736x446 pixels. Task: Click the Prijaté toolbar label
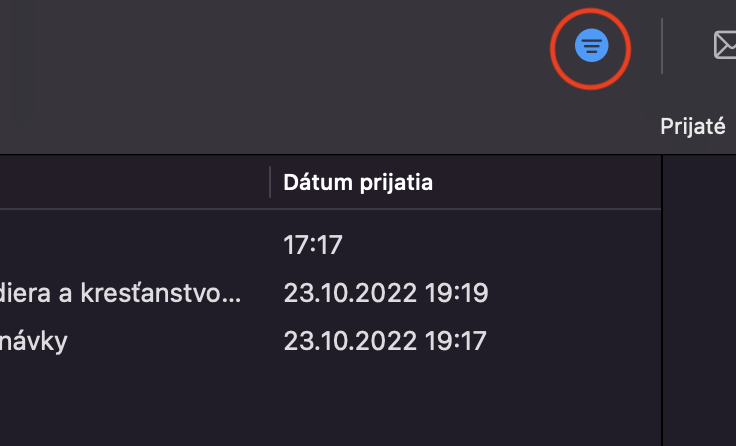692,126
